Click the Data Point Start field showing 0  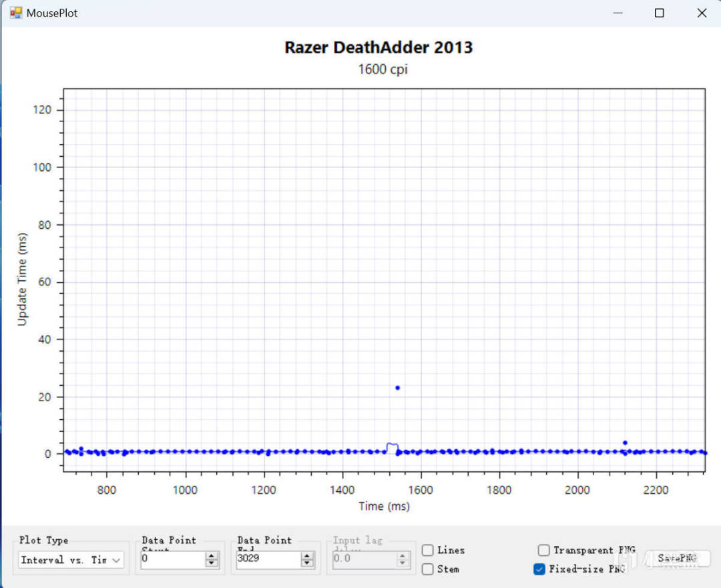174,559
